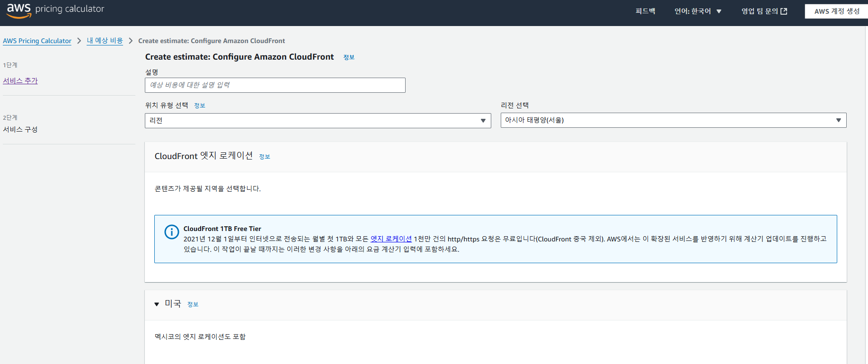
Task: Click the info circle icon in the Free Tier notice
Action: [x=171, y=232]
